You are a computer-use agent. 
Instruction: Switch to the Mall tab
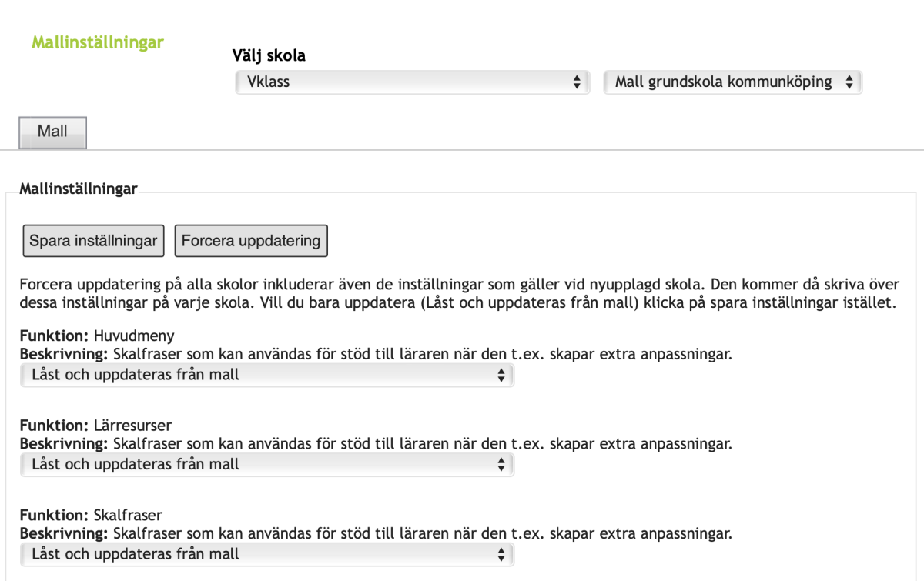click(x=52, y=132)
